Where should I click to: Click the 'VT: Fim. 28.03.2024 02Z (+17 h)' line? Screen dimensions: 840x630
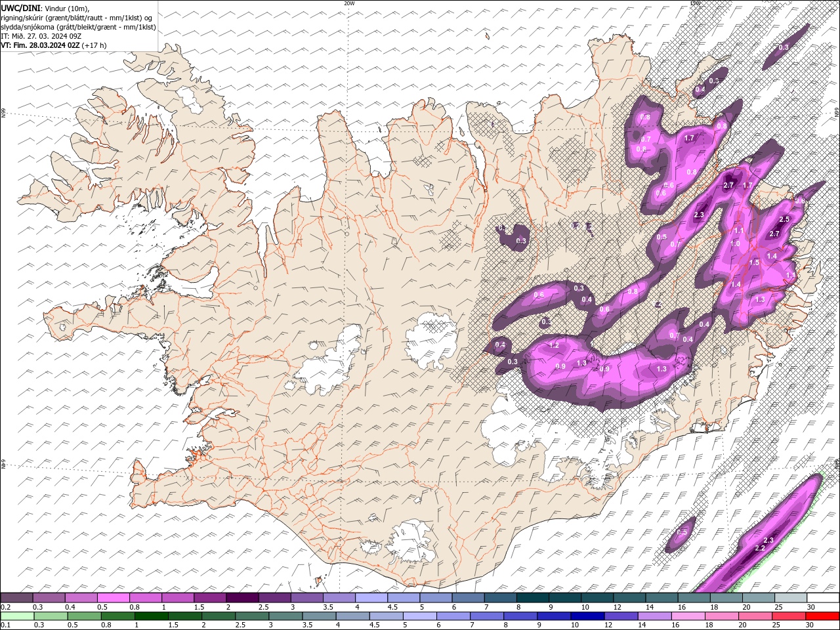tap(54, 45)
